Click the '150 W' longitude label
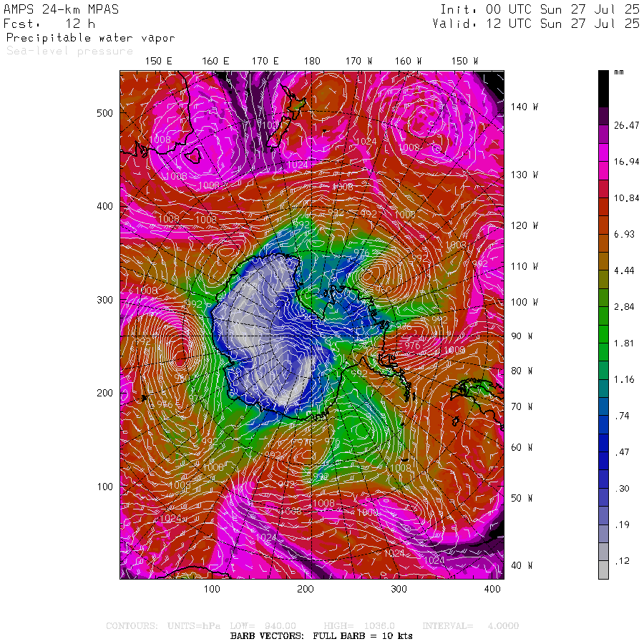The height and width of the screenshot is (644, 644). coord(465,62)
